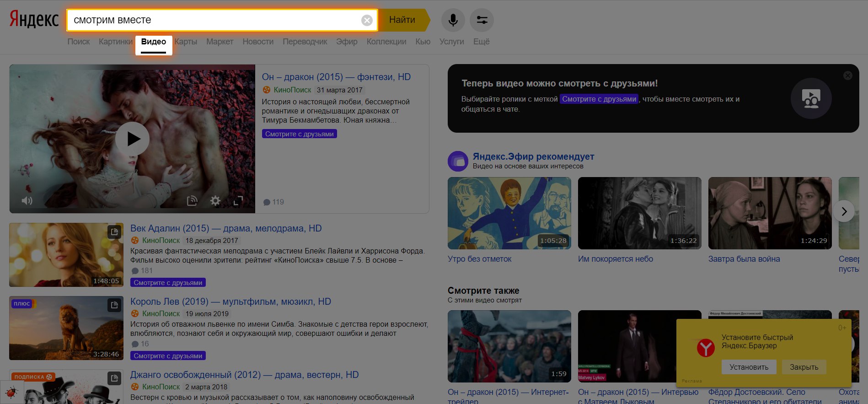
Task: Click Установить in the browser popup
Action: pos(749,367)
